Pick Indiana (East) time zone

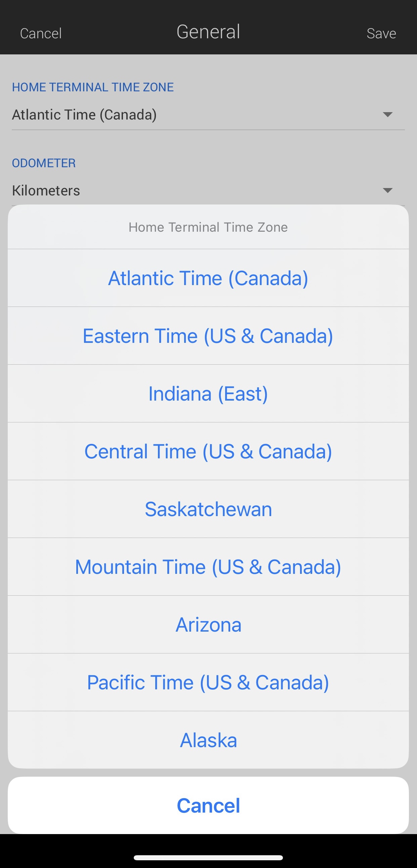coord(208,394)
